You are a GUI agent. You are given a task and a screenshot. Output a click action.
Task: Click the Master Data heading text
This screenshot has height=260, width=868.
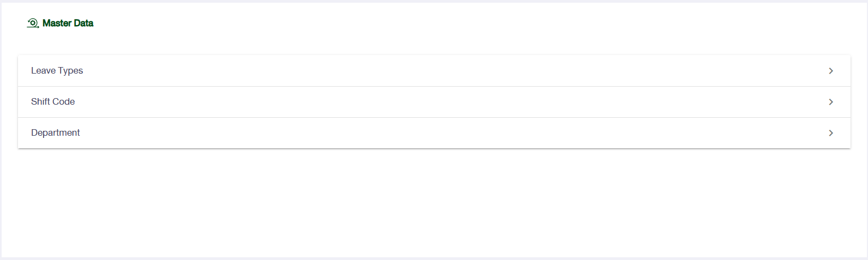pyautogui.click(x=68, y=23)
